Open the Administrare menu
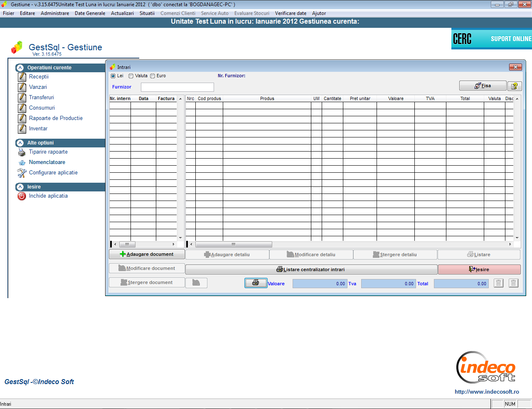Screen dimensions: 532x409 (55, 13)
